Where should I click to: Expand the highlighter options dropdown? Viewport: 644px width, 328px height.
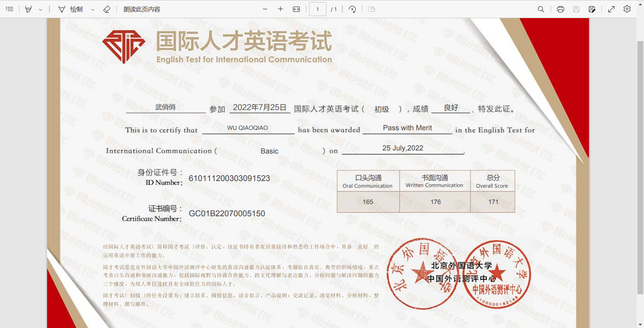tap(40, 9)
